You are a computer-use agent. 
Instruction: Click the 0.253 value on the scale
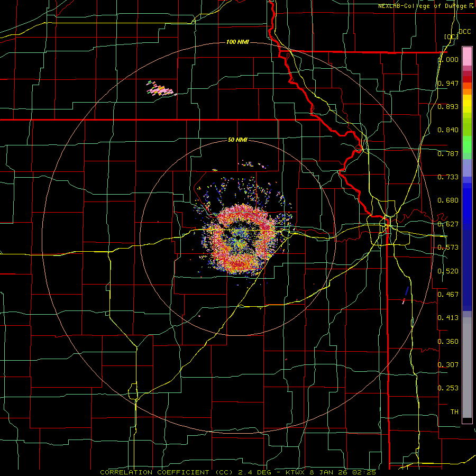coord(448,388)
